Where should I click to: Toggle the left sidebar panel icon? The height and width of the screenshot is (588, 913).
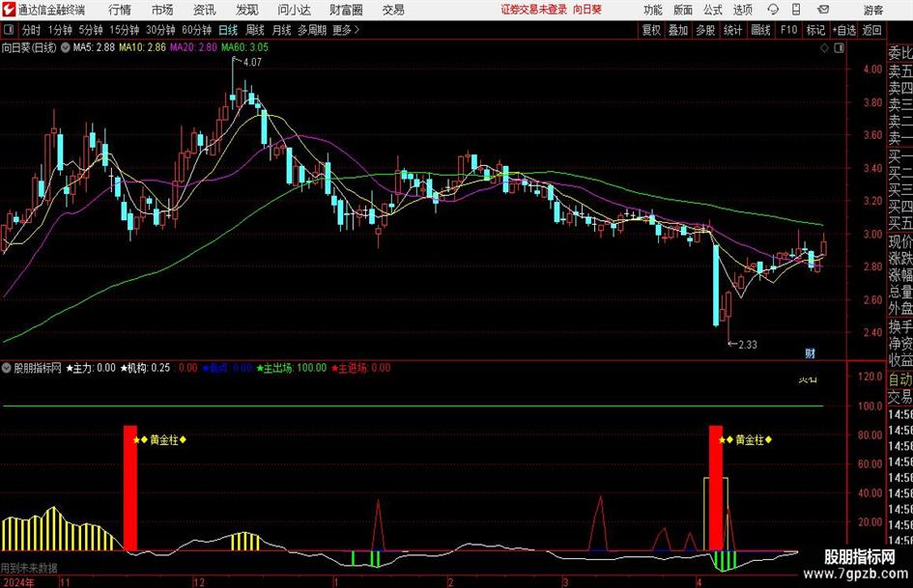[x=9, y=30]
